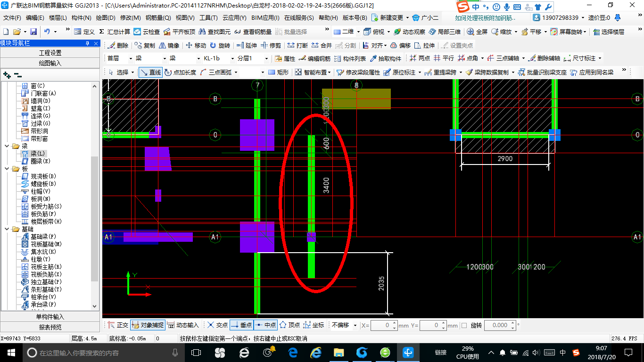Open the 在线服务(S) menu
The width and height of the screenshot is (644, 362).
(299, 17)
